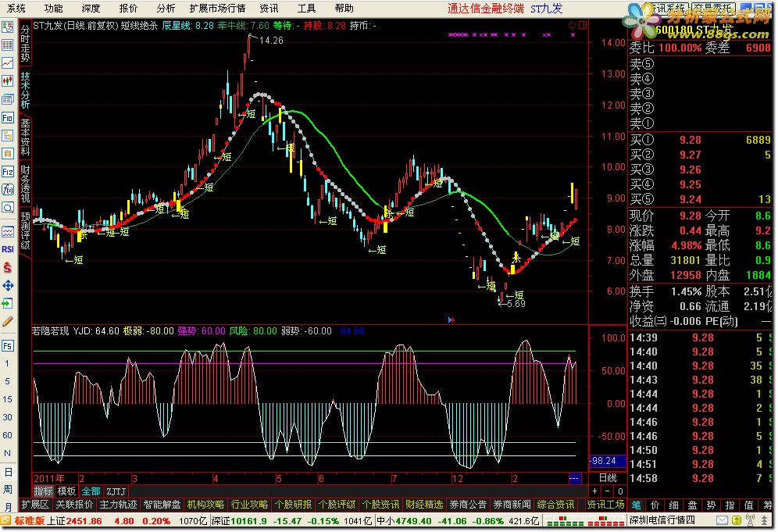Open 主力轨迹 in bottom bar

118,505
